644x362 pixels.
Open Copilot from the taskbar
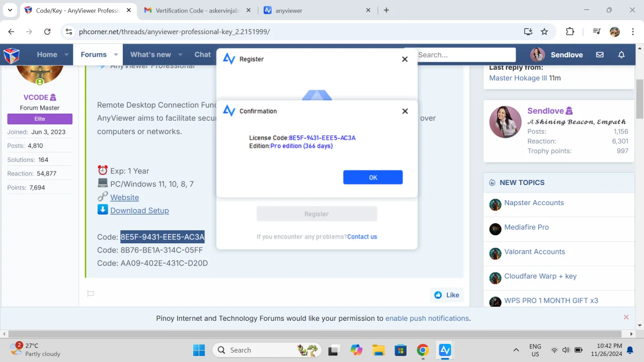[x=356, y=350]
